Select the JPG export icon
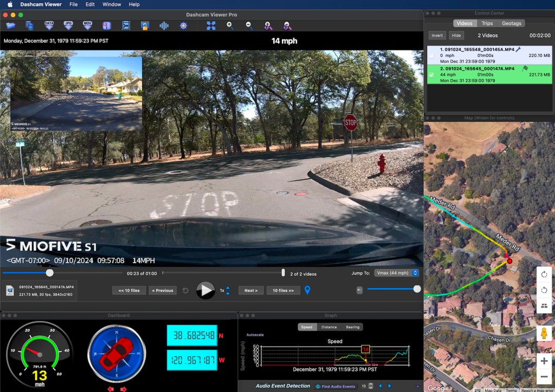 [x=69, y=25]
